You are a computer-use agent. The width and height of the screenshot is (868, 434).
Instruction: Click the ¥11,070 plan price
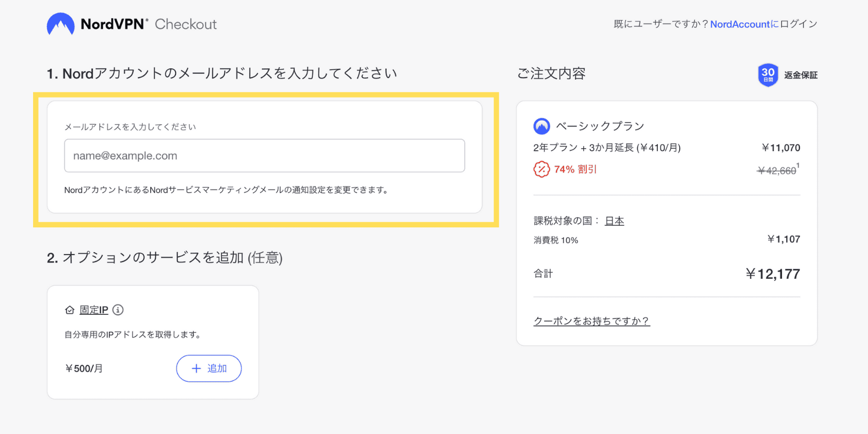click(x=781, y=148)
